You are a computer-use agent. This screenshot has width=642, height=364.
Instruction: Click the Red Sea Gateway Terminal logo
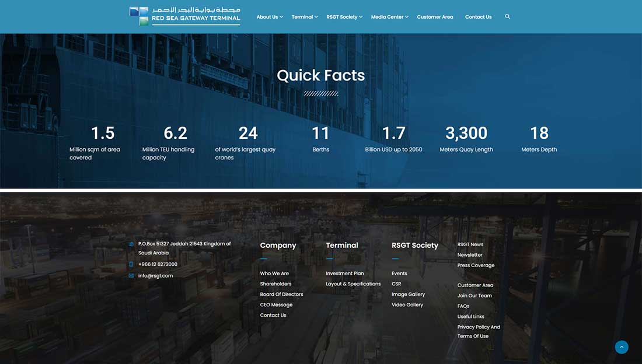click(184, 16)
